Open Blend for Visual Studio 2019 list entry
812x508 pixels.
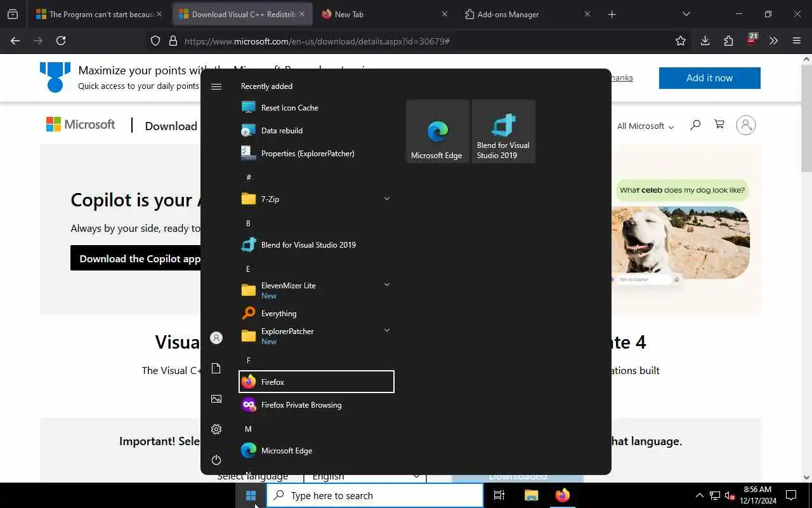point(316,245)
